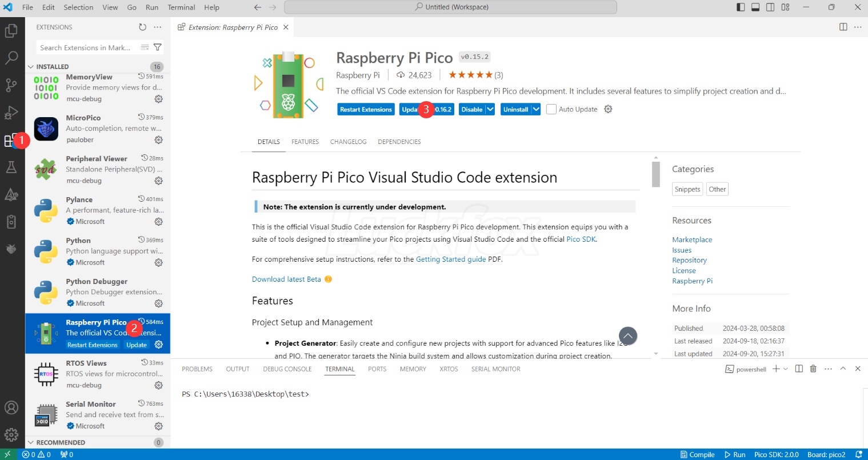The image size is (868, 460).
Task: Refresh the installed extensions list
Action: [142, 26]
